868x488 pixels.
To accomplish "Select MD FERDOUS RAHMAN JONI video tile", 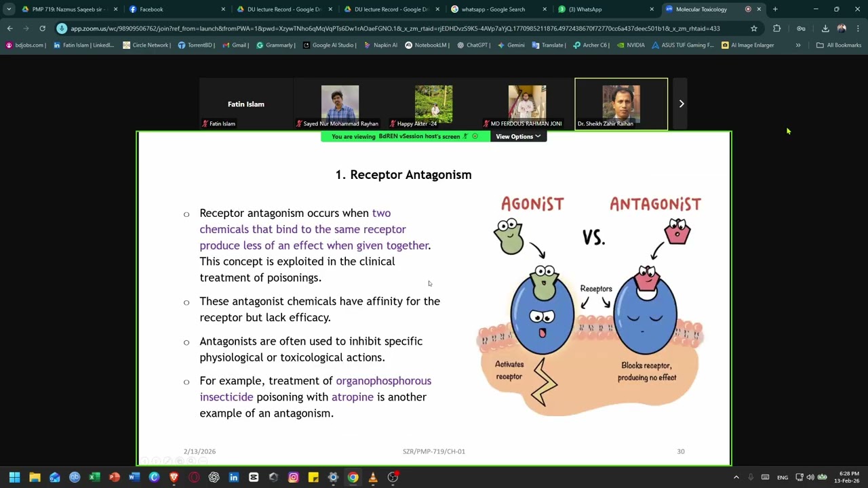I will [x=527, y=104].
